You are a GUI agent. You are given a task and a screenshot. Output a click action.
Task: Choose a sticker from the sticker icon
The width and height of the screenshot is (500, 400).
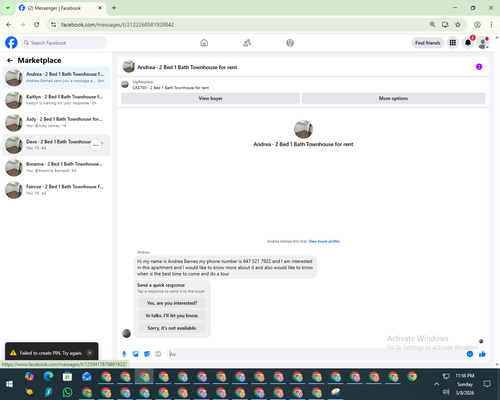pos(147,354)
